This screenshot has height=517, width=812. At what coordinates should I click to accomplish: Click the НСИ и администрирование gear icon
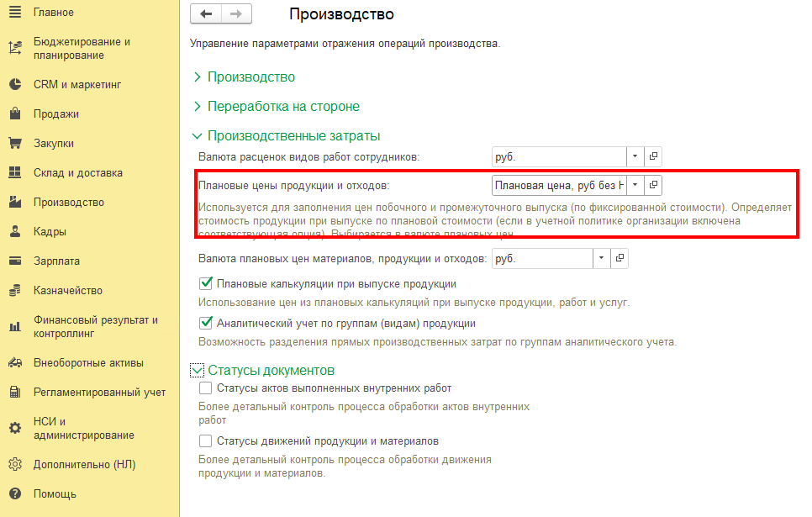pyautogui.click(x=15, y=428)
